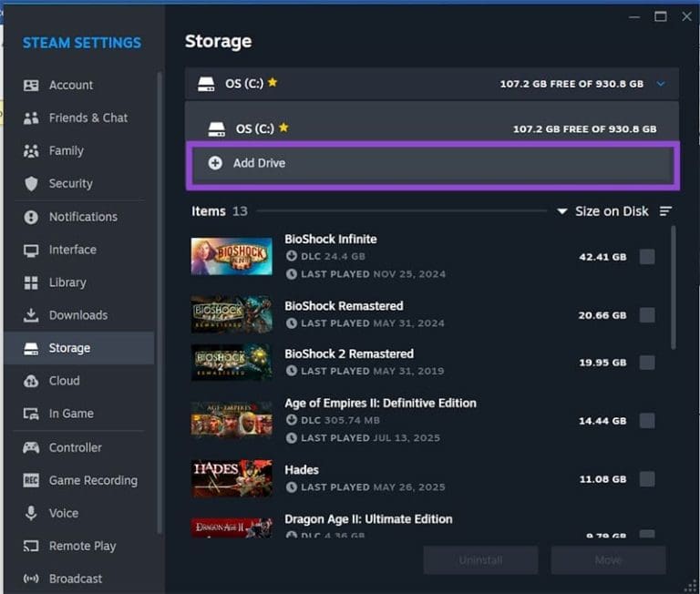
Task: Click the Age of Empires II thumbnail
Action: (232, 421)
